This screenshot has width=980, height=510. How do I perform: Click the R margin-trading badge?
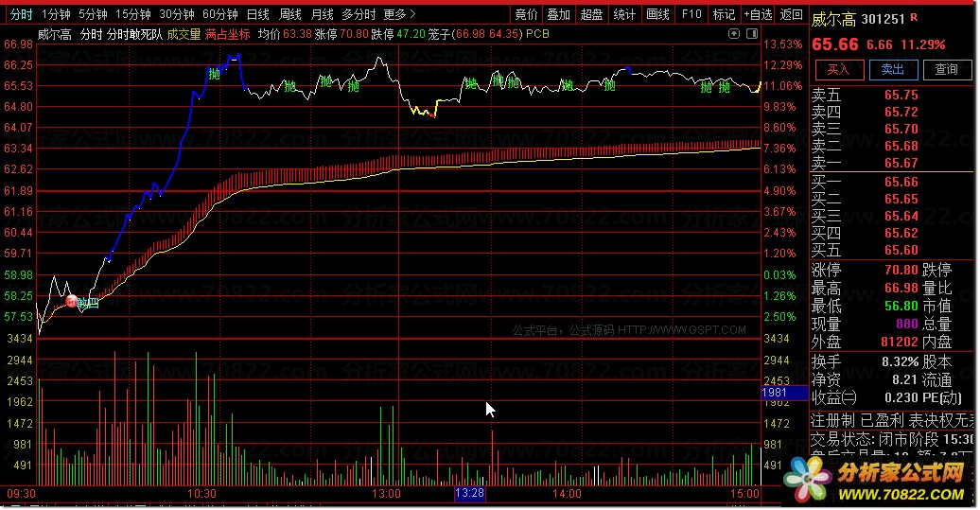click(914, 17)
